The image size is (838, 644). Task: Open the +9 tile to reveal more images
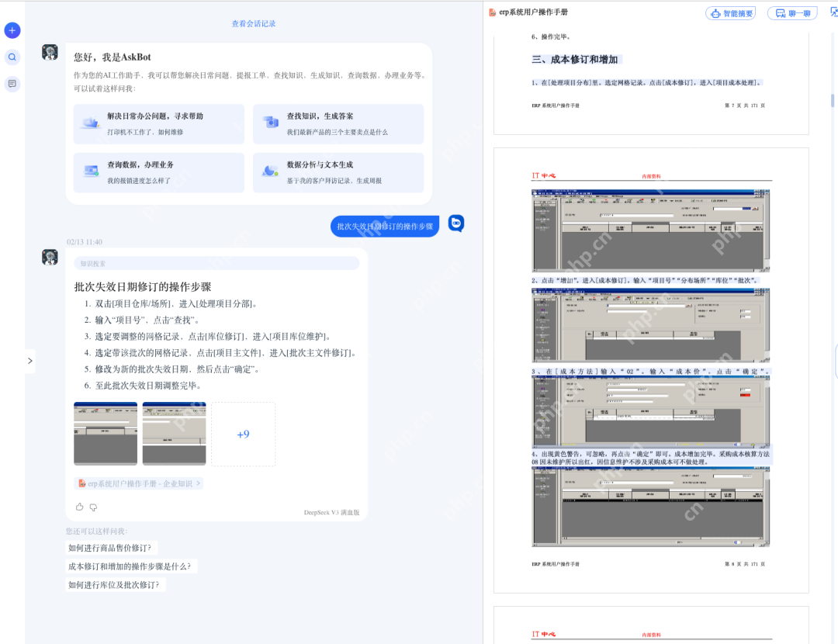coord(243,435)
